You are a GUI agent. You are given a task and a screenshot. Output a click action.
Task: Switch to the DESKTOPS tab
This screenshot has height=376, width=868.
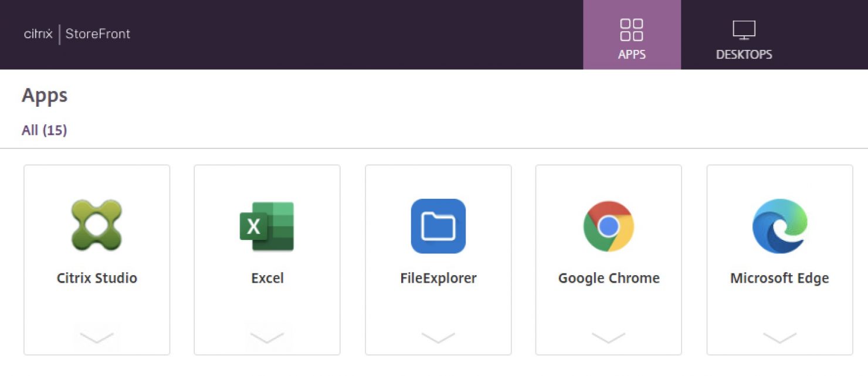tap(743, 35)
